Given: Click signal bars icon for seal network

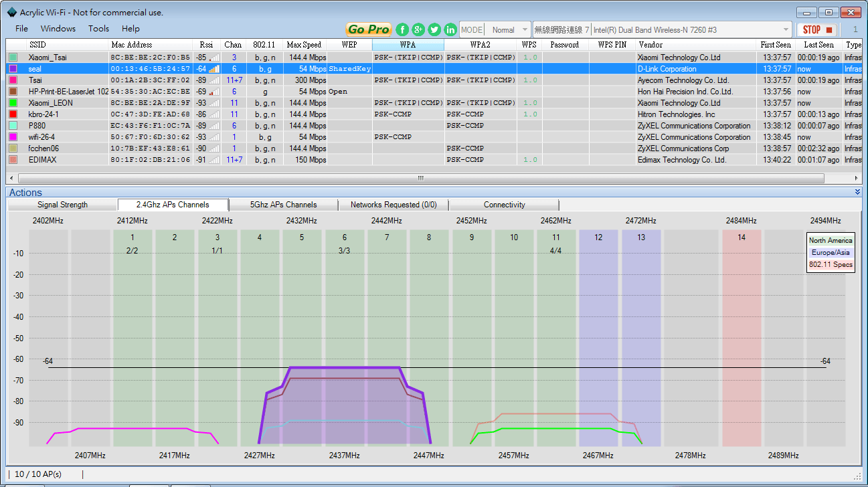Looking at the screenshot, I should (213, 69).
